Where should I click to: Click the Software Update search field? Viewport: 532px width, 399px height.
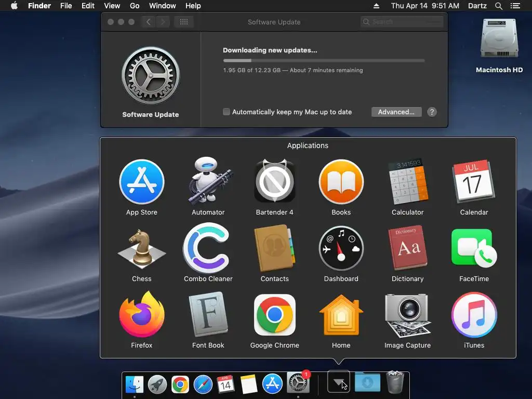point(402,22)
